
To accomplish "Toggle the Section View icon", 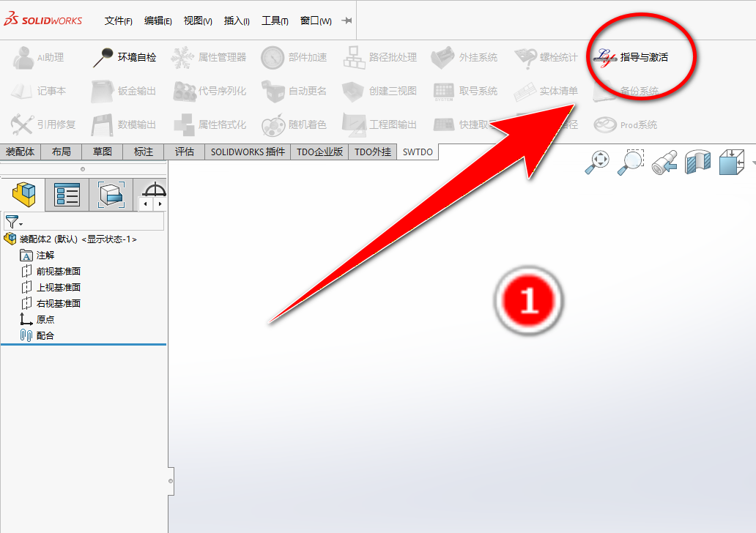I will tap(697, 162).
